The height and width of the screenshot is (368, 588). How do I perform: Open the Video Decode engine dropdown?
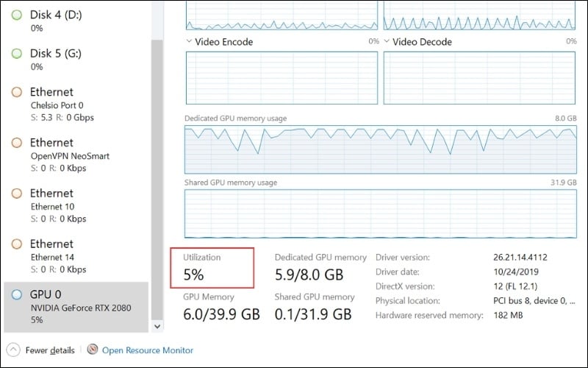[x=387, y=41]
